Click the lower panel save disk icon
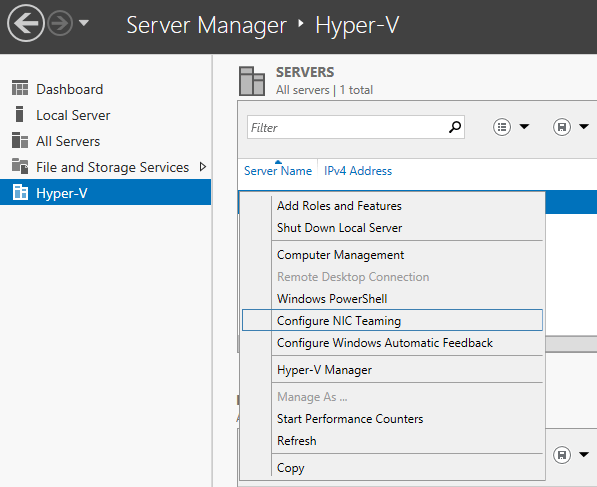The height and width of the screenshot is (487, 597). 562,455
